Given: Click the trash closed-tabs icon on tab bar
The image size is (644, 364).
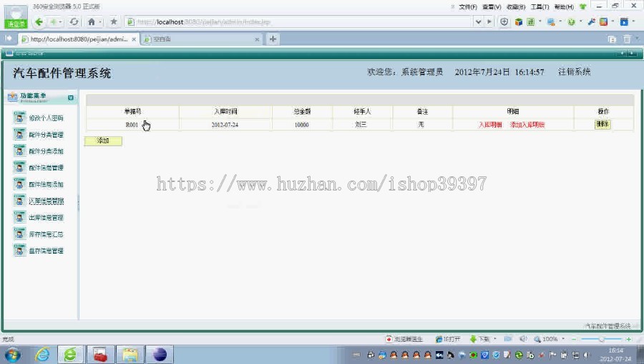Looking at the screenshot, I should (x=627, y=39).
